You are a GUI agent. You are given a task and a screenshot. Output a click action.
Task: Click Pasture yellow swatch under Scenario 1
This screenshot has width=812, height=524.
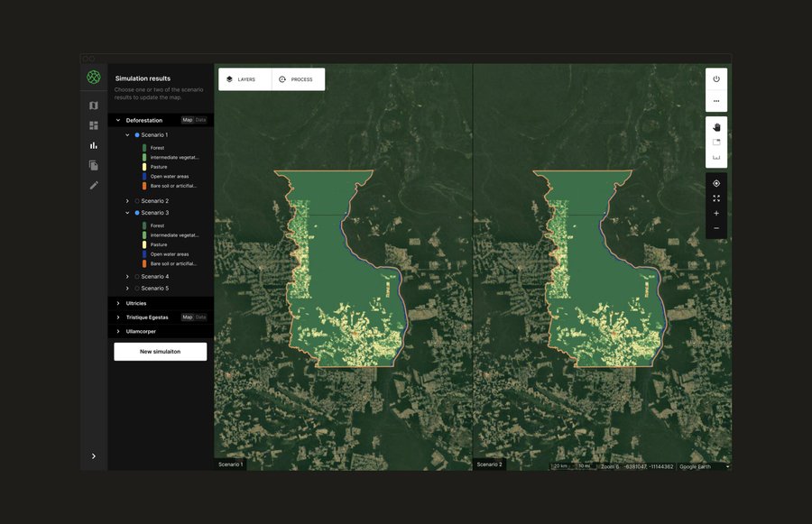point(144,168)
